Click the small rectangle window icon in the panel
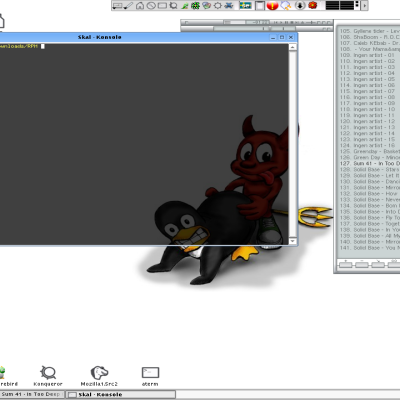Image resolution: width=400 pixels, height=400 pixels. tap(162, 6)
